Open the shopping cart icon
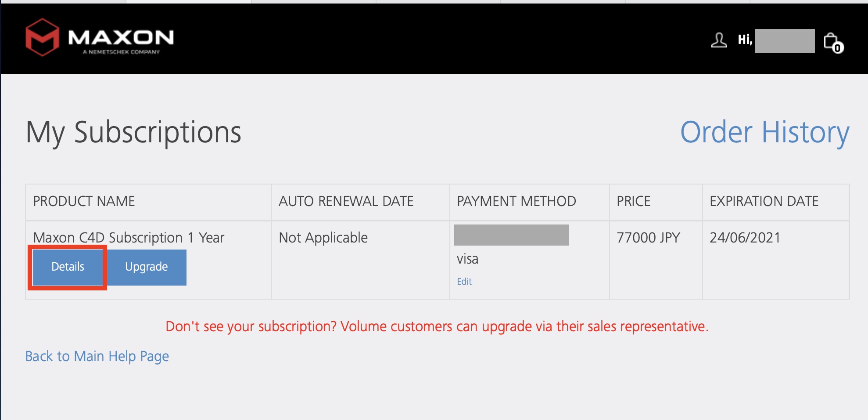The image size is (868, 420). (x=832, y=42)
